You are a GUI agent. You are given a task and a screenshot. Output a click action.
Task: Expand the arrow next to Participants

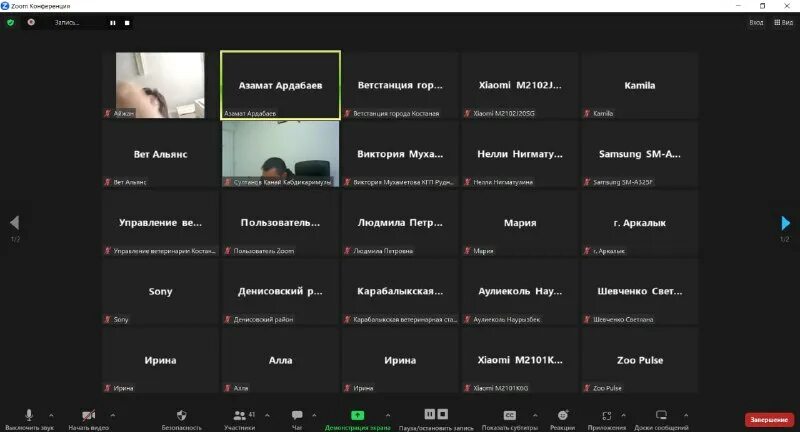267,415
